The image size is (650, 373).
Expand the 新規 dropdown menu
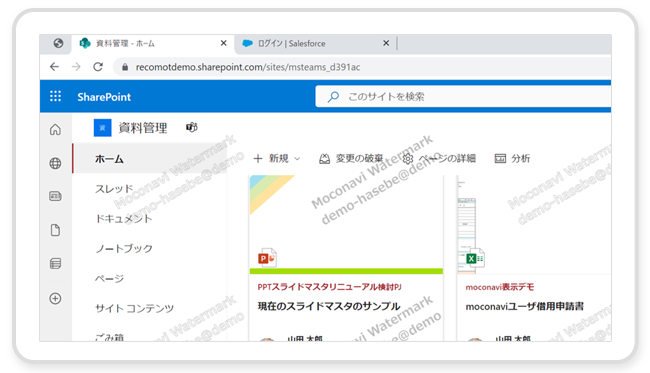(x=277, y=158)
